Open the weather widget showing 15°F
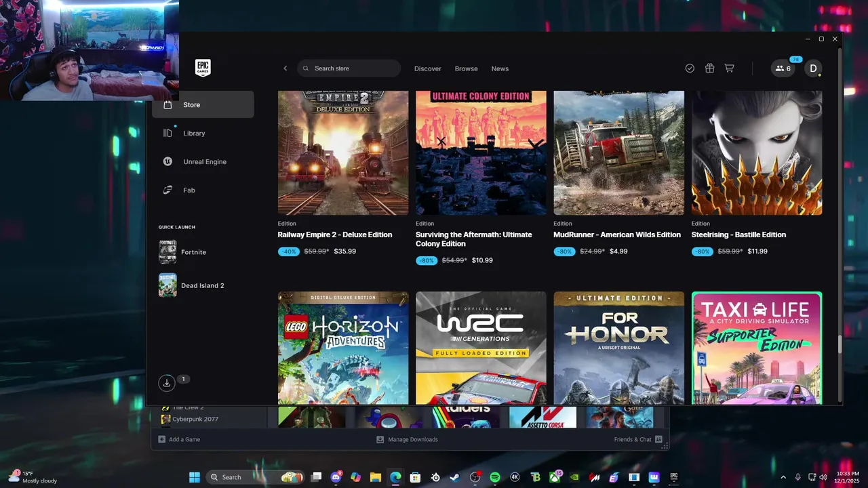 (33, 477)
